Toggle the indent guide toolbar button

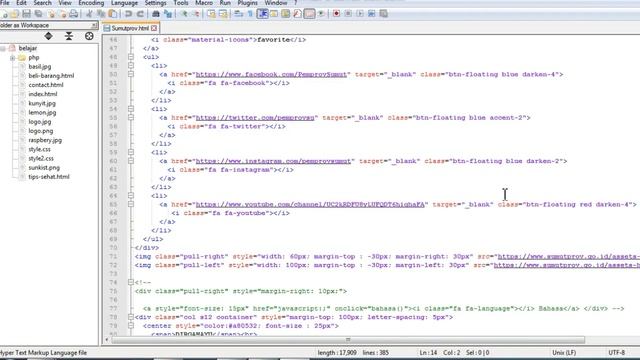coord(262,14)
